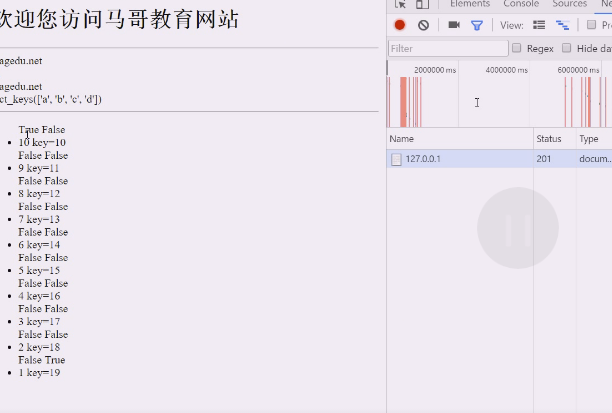Toggle capture screenshots camera icon
This screenshot has height=413, width=612.
tap(454, 25)
